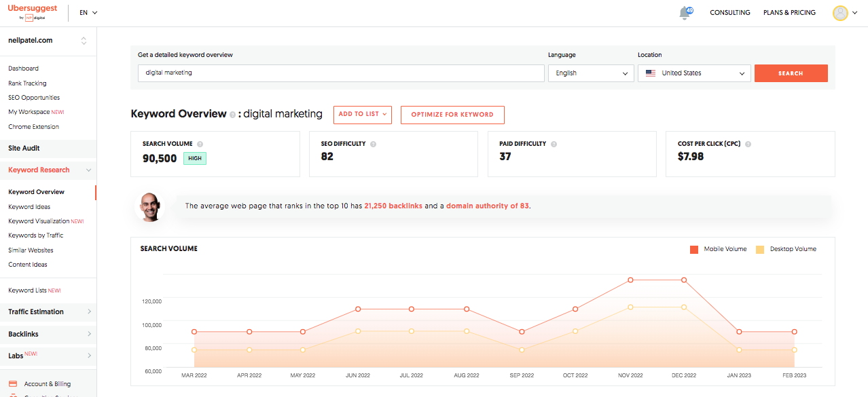Open Keyword Ideas in the sidebar
Screen dimensions: 868x397
[x=29, y=207]
